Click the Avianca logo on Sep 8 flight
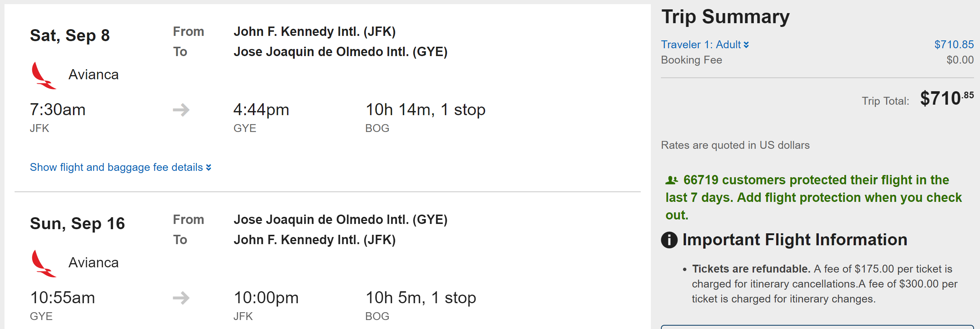Viewport: 980px width, 329px height. tap(44, 75)
